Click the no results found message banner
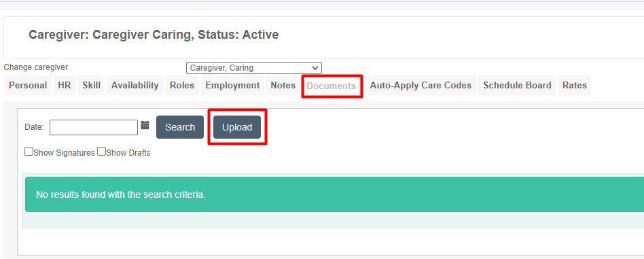The height and width of the screenshot is (259, 644). 334,194
